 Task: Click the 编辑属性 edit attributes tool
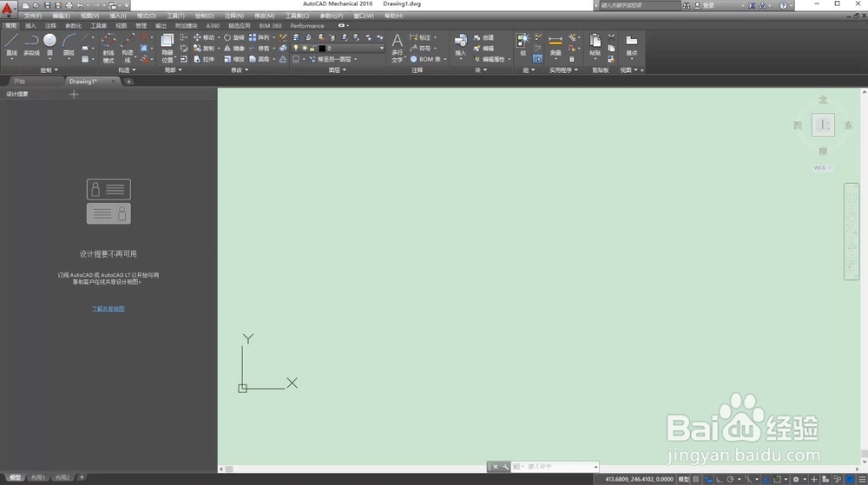490,59
